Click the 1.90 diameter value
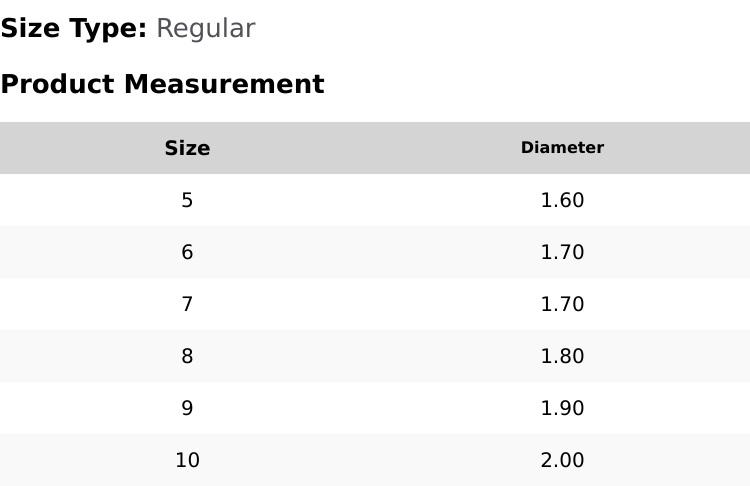 [x=562, y=409]
